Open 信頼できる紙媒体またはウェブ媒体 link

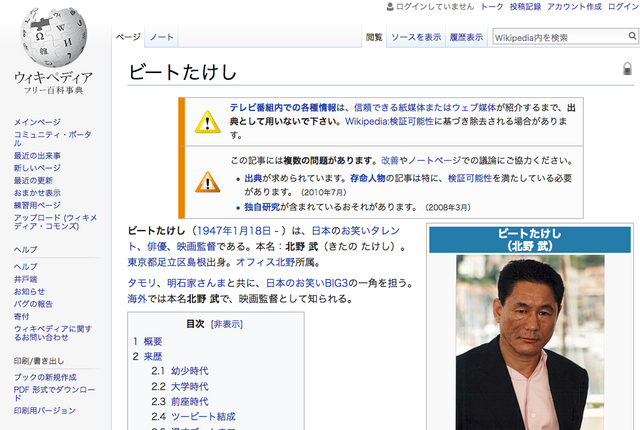(x=425, y=107)
